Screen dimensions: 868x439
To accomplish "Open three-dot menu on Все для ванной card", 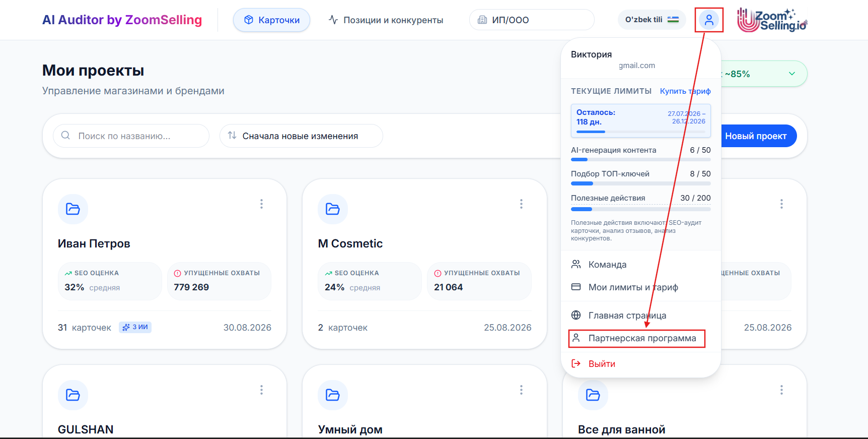I will 781,390.
